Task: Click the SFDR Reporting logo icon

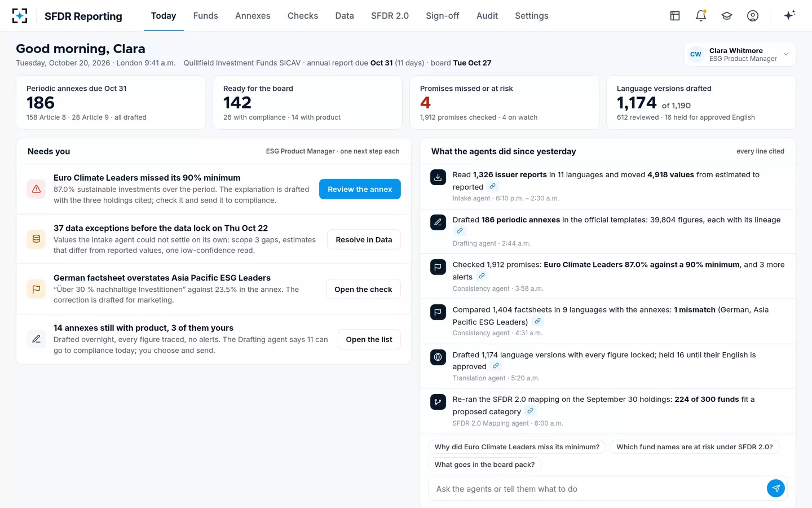Action: (20, 16)
